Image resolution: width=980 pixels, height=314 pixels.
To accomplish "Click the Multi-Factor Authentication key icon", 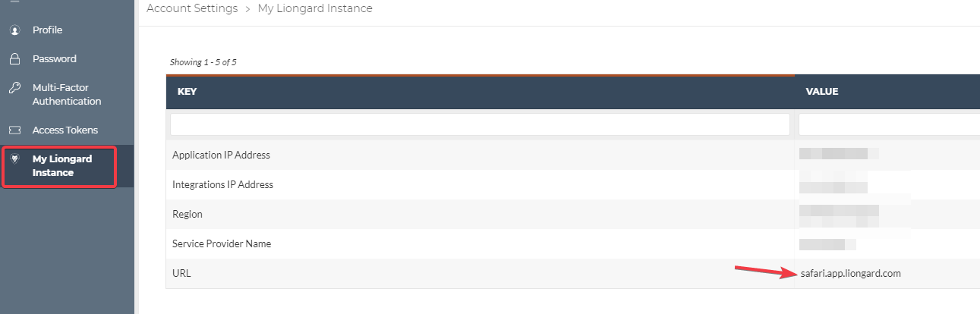I will (x=14, y=88).
